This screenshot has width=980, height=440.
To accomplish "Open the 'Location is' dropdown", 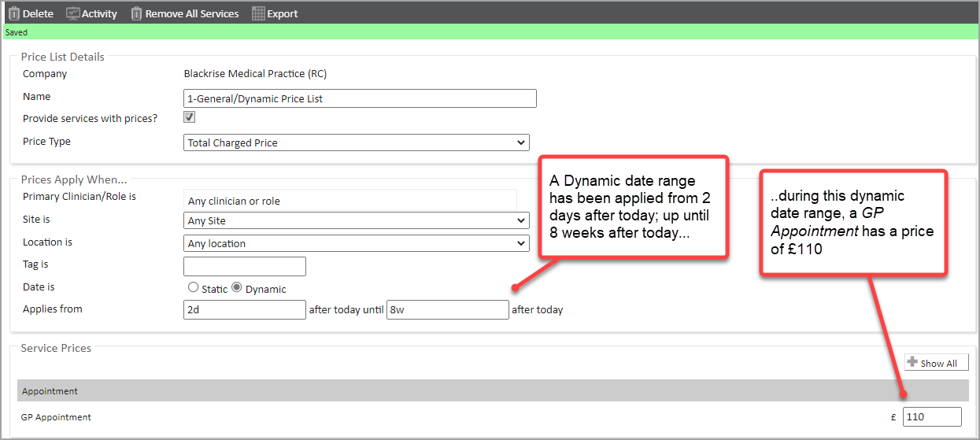I will (x=356, y=243).
